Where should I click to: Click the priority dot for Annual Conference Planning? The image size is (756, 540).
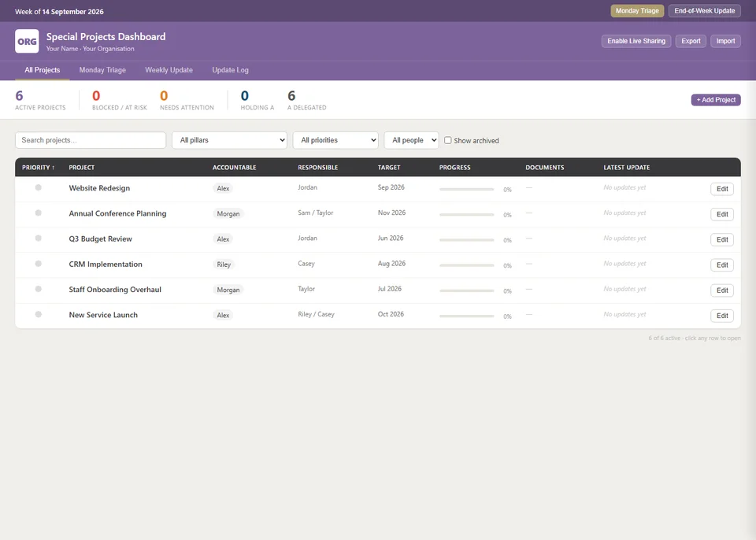click(x=38, y=213)
